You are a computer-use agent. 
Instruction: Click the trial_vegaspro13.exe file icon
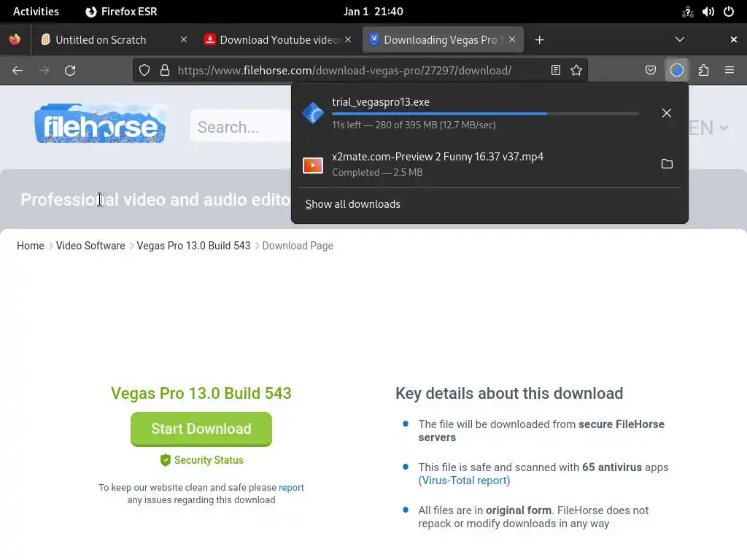point(313,113)
